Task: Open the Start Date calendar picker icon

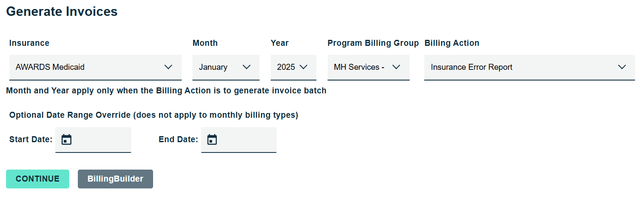Action: 66,140
